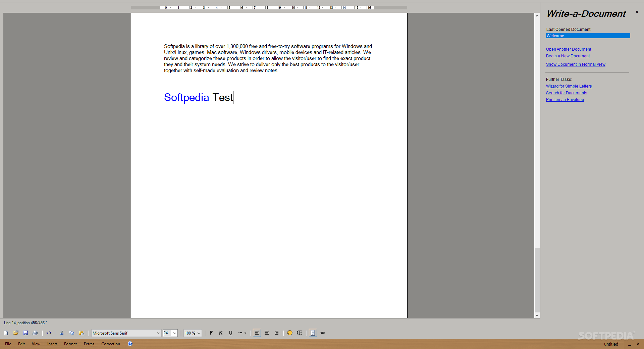This screenshot has width=644, height=349.
Task: Open the View menu
Action: [36, 344]
